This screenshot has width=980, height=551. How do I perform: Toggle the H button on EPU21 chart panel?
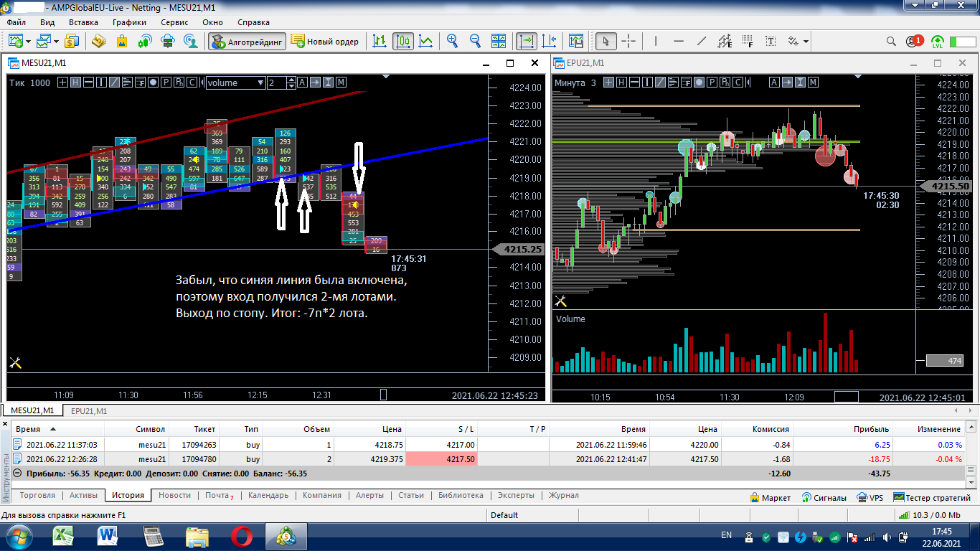621,83
